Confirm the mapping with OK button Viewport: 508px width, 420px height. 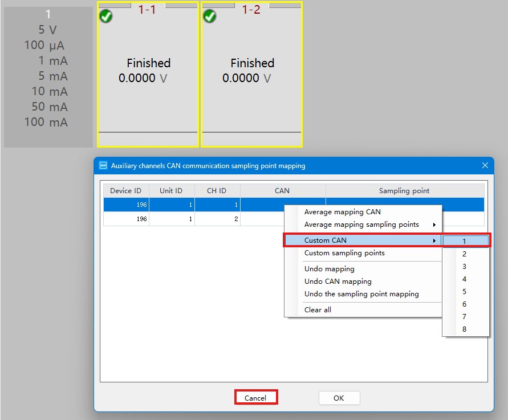(339, 398)
